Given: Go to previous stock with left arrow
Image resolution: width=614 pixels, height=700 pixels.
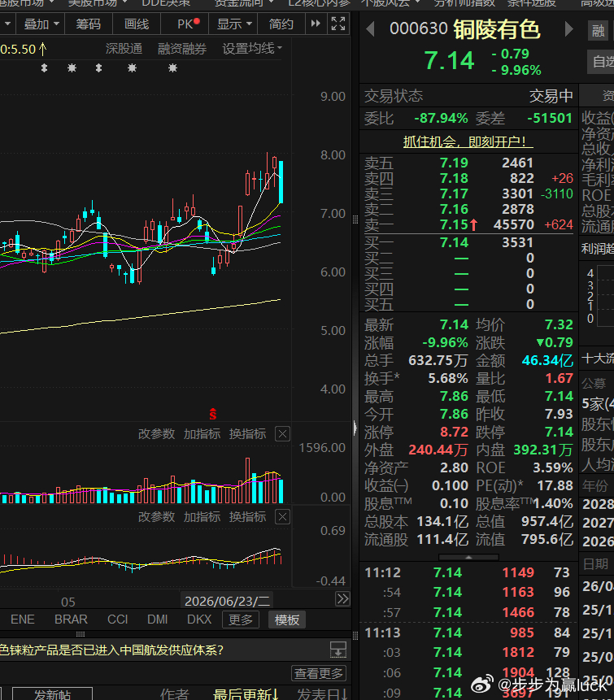Looking at the screenshot, I should click(x=370, y=29).
